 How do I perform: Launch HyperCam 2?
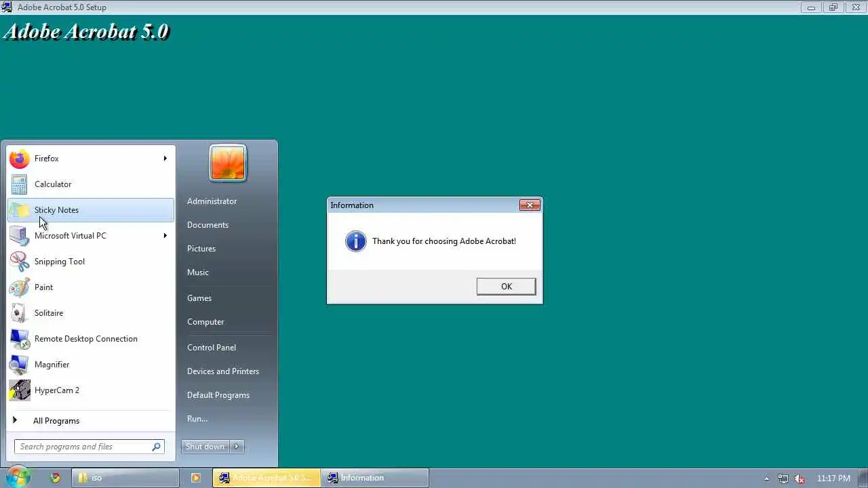click(91, 390)
